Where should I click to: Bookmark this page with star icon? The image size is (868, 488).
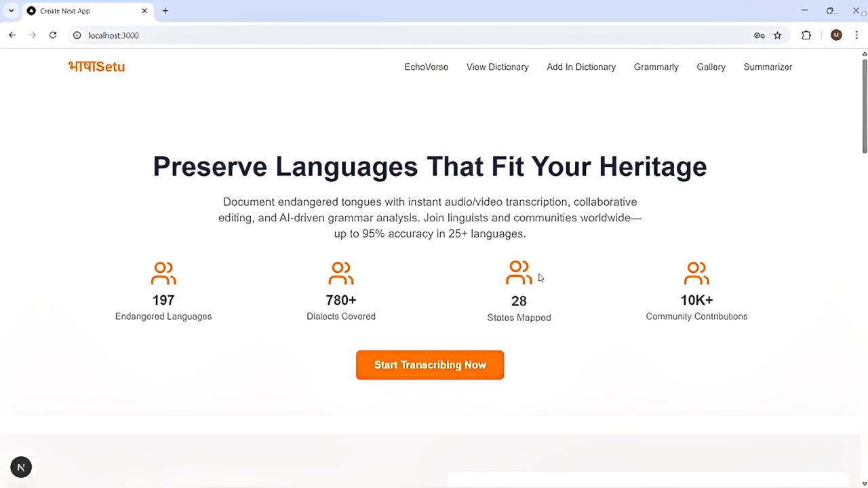tap(778, 35)
